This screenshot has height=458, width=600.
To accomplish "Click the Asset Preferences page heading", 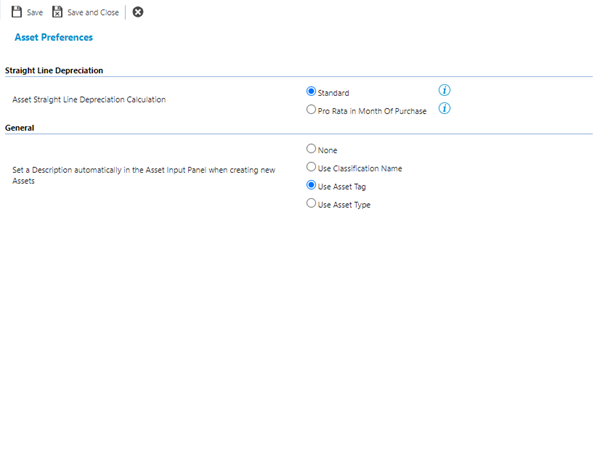I will [x=54, y=37].
